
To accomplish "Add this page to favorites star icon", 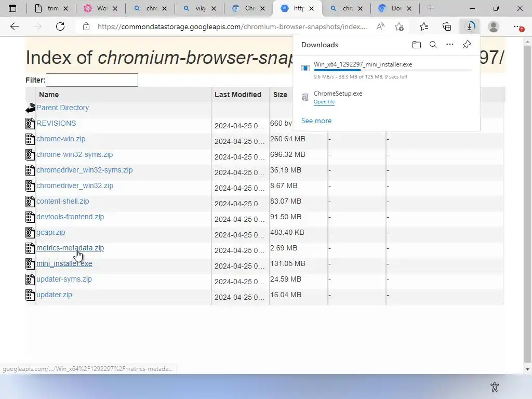I will 400,26.
